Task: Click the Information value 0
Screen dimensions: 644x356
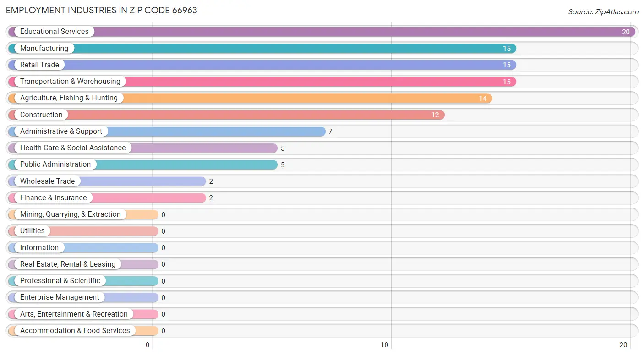Action: (x=163, y=248)
